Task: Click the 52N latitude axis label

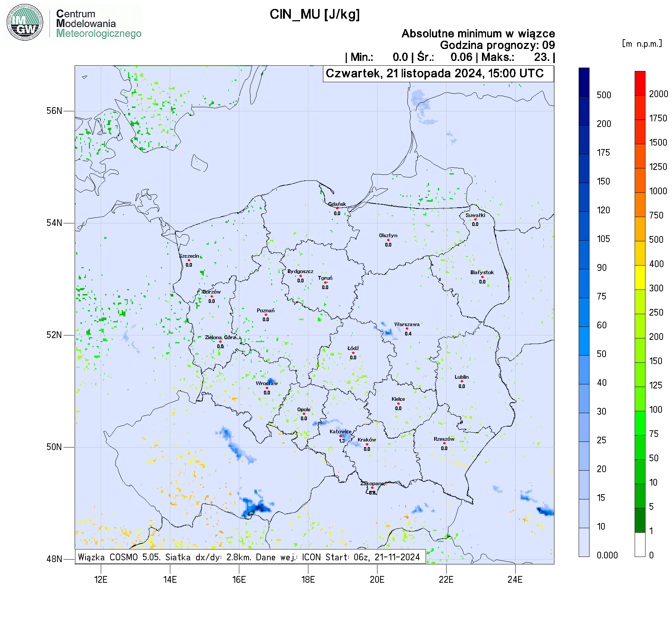Action: pos(54,335)
